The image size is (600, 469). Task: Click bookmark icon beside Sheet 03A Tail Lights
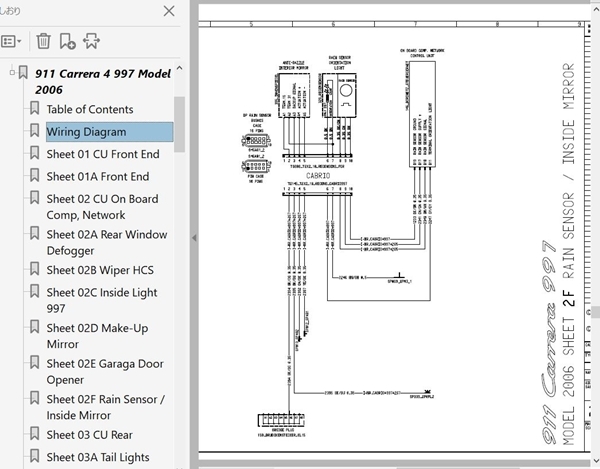pos(34,456)
